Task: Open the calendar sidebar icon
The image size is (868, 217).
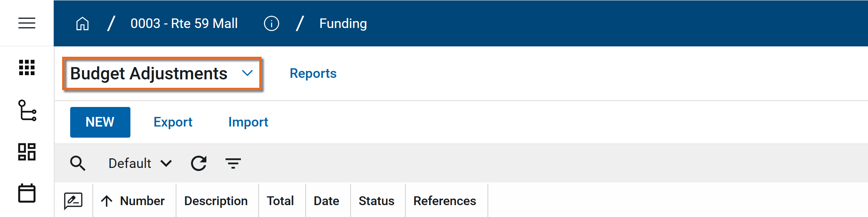Action: pos(27,193)
